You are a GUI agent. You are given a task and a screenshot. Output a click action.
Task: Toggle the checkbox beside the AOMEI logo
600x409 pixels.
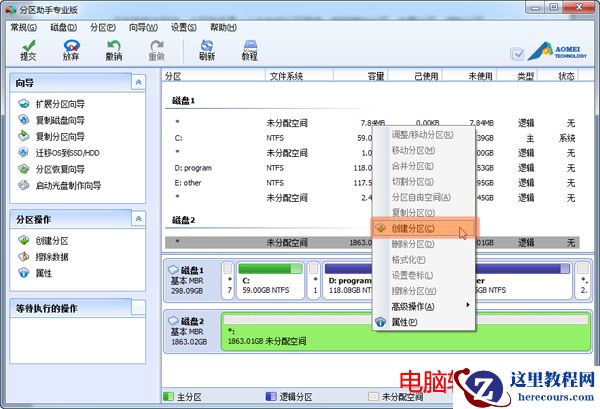tap(517, 54)
